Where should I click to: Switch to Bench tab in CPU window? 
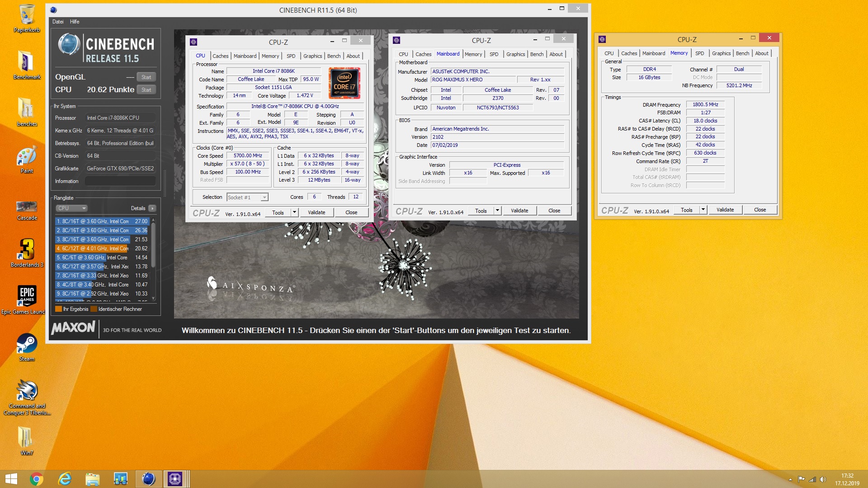pyautogui.click(x=334, y=56)
